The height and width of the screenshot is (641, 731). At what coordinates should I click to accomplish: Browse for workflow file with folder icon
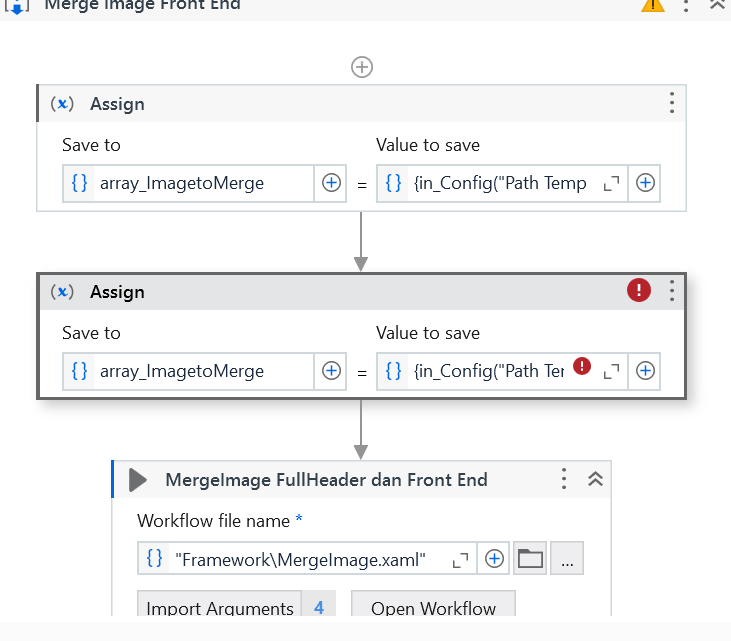(530, 560)
